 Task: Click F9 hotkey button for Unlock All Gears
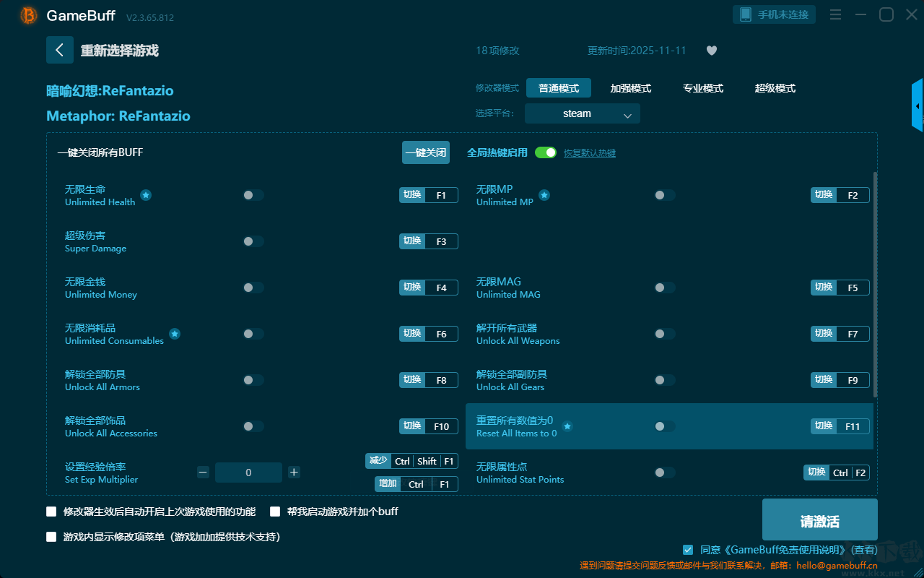click(840, 380)
